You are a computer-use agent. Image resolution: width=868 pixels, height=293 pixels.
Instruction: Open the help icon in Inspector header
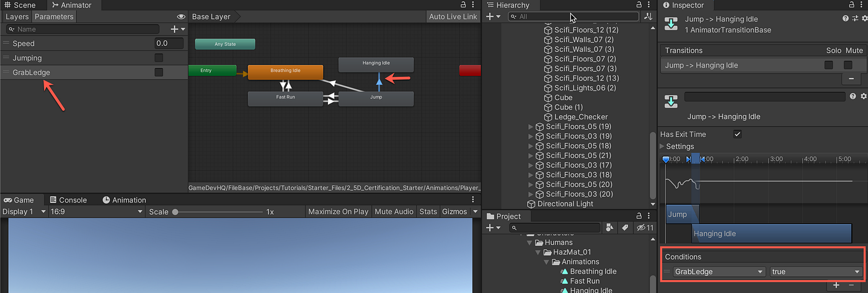(846, 19)
